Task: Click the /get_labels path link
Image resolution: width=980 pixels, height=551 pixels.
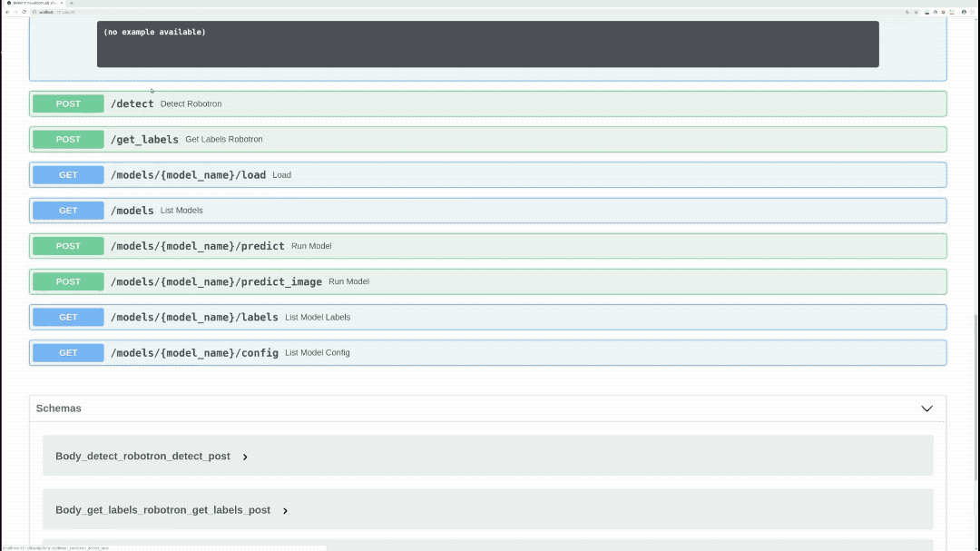Action: click(x=144, y=140)
